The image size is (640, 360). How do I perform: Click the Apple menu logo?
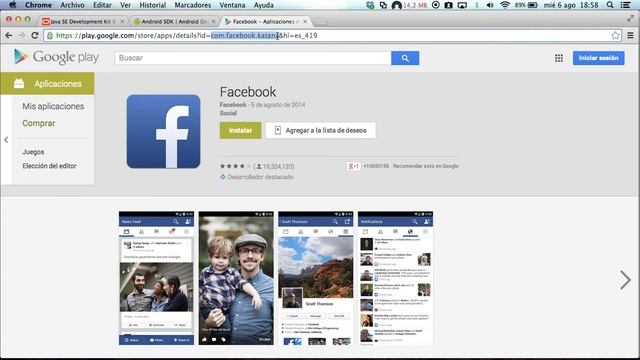click(13, 5)
